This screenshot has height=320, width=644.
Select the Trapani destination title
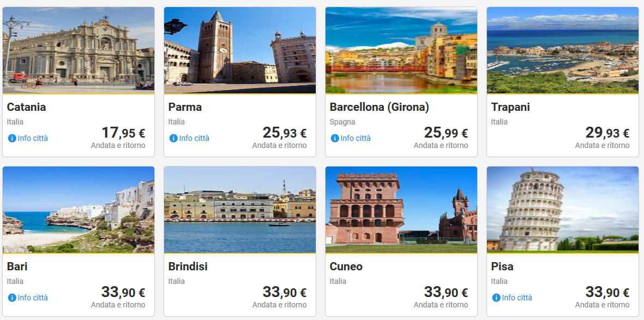coord(510,107)
